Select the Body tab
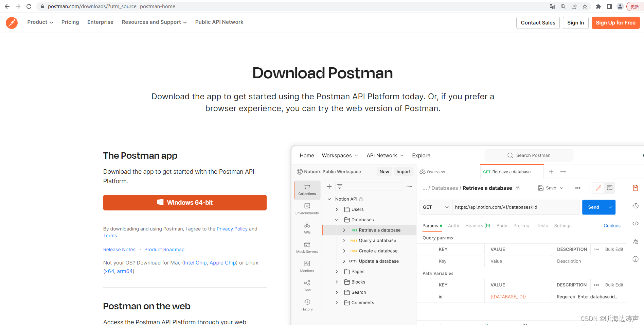 click(x=502, y=226)
